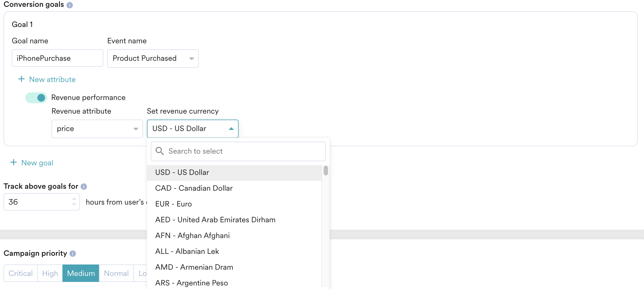
Task: Click the plus icon beside New attribute
Action: 21,79
